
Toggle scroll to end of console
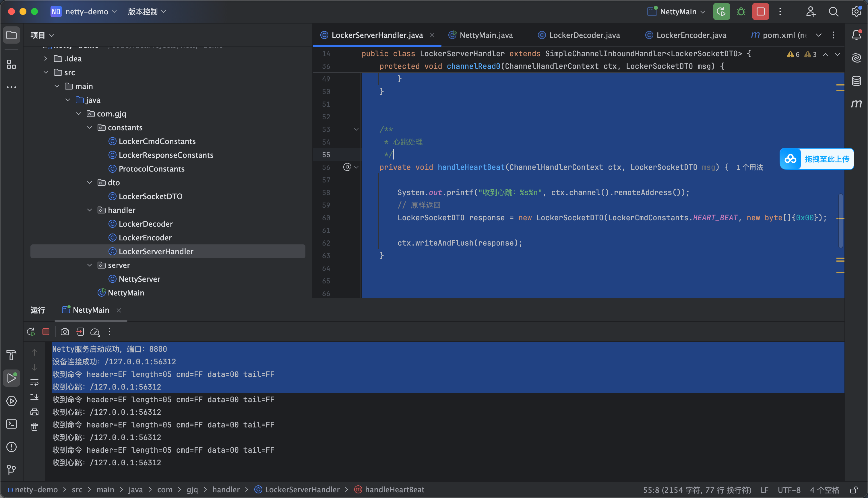34,397
